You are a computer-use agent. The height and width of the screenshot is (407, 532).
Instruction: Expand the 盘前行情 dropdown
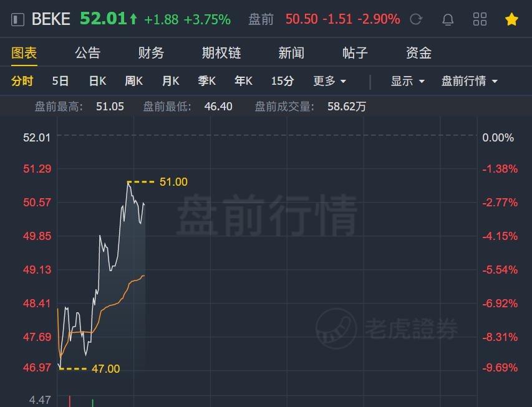click(x=469, y=81)
